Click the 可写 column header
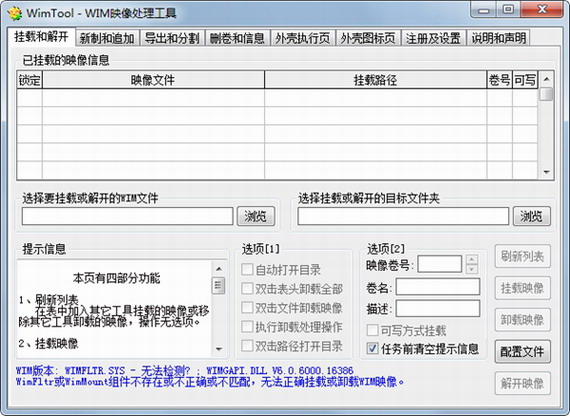Screen dimensions: 570x416 [525, 80]
